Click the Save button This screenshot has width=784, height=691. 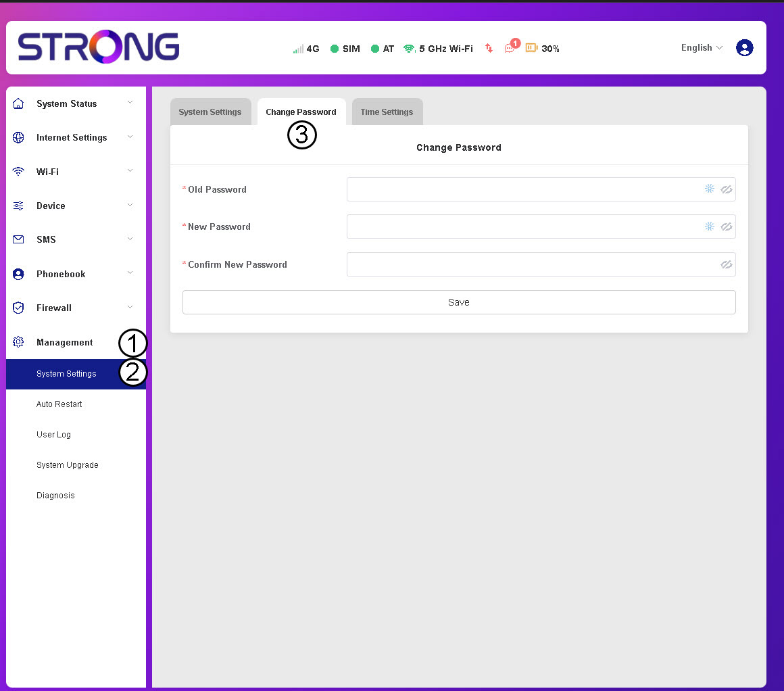click(458, 302)
